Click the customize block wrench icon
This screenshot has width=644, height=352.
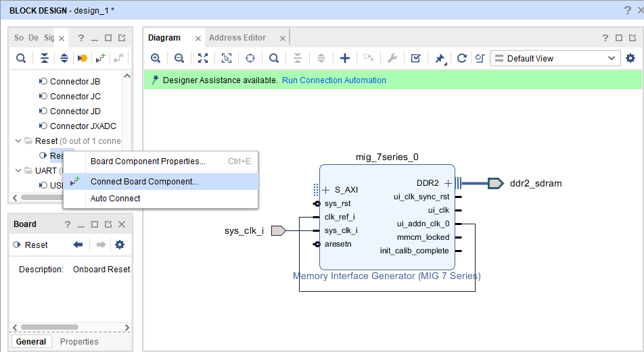coord(392,58)
